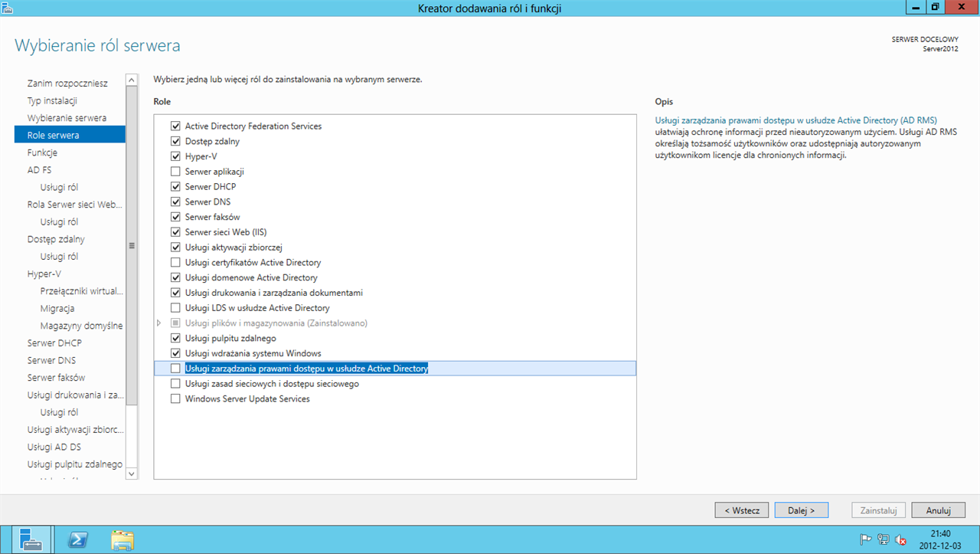The height and width of the screenshot is (554, 980).
Task: Check Usługi certyfikatów Active Directory
Action: pyautogui.click(x=175, y=262)
